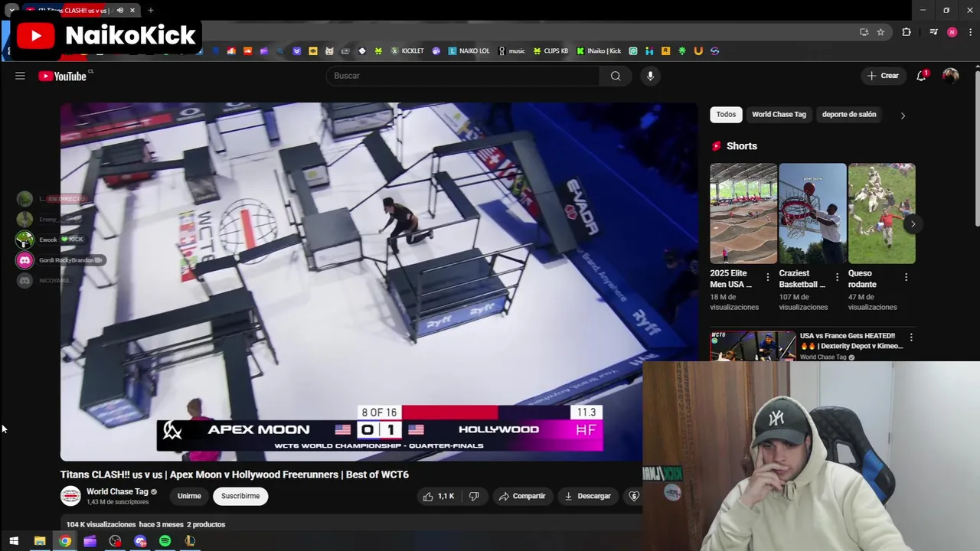Screen dimensions: 980x551
Task: Select the Todos filter chip
Action: pyautogui.click(x=726, y=114)
